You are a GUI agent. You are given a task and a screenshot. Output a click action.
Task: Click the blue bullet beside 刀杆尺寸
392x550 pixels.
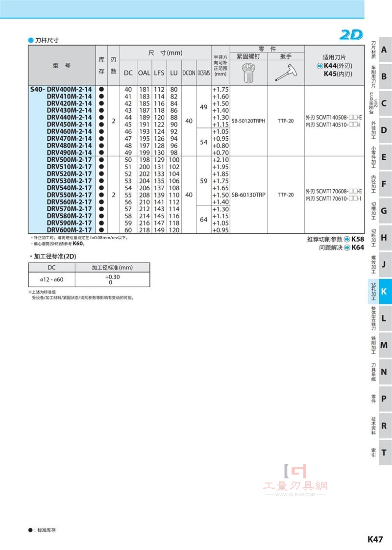tap(31, 40)
